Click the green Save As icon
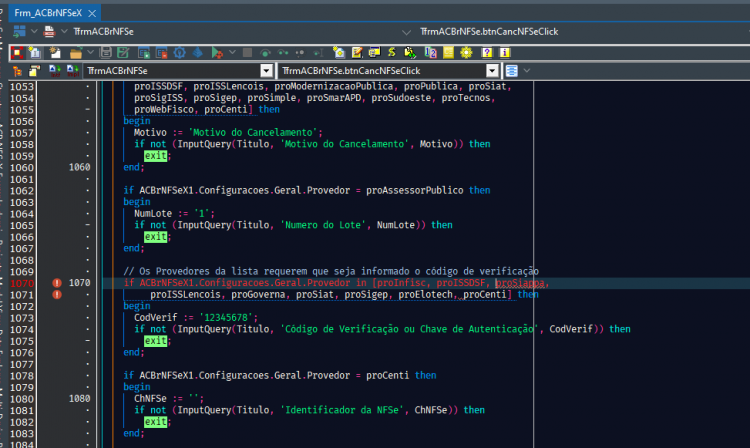Image resolution: width=750 pixels, height=448 pixels. 123,53
